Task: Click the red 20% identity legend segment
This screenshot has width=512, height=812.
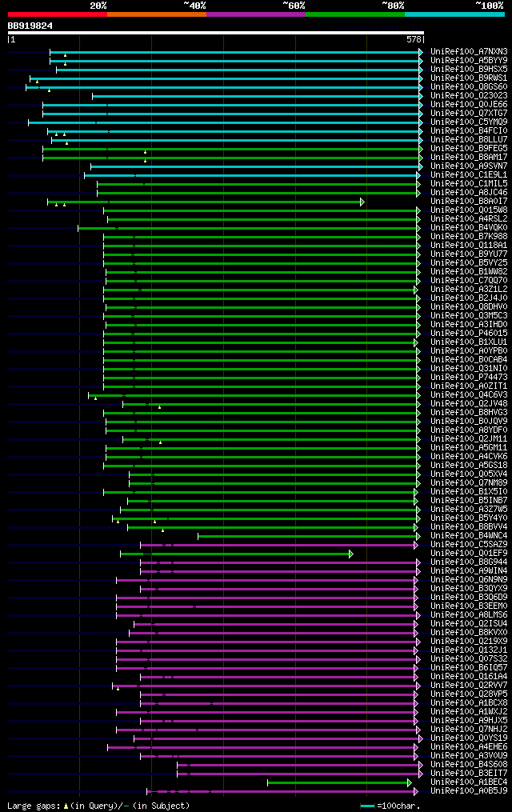Action: (x=58, y=14)
